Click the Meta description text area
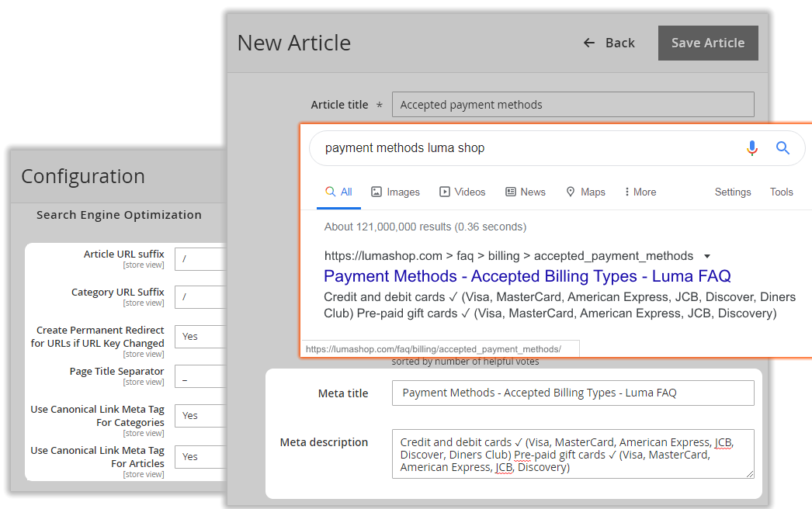 pos(573,454)
